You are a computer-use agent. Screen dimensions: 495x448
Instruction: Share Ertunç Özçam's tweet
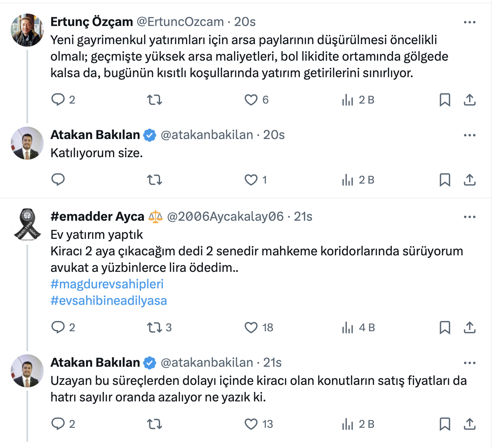(469, 100)
